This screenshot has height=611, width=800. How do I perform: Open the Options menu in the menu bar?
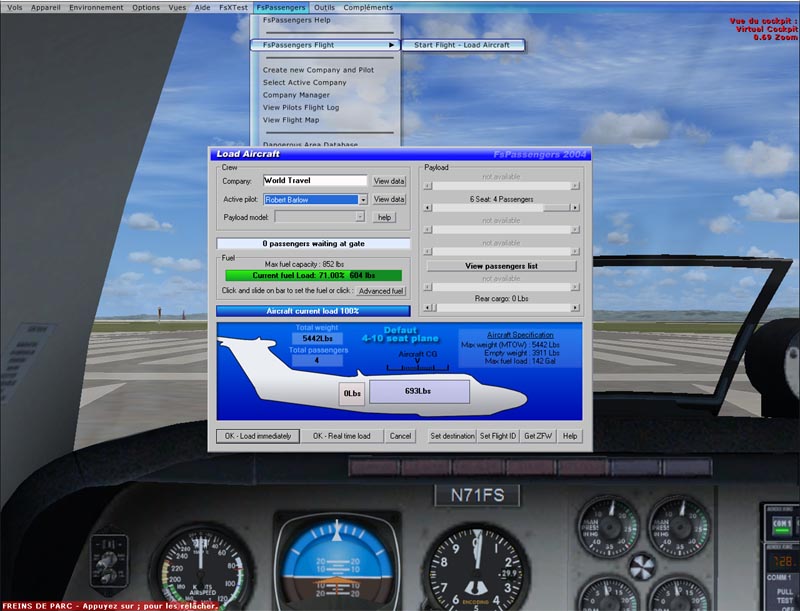(x=146, y=8)
